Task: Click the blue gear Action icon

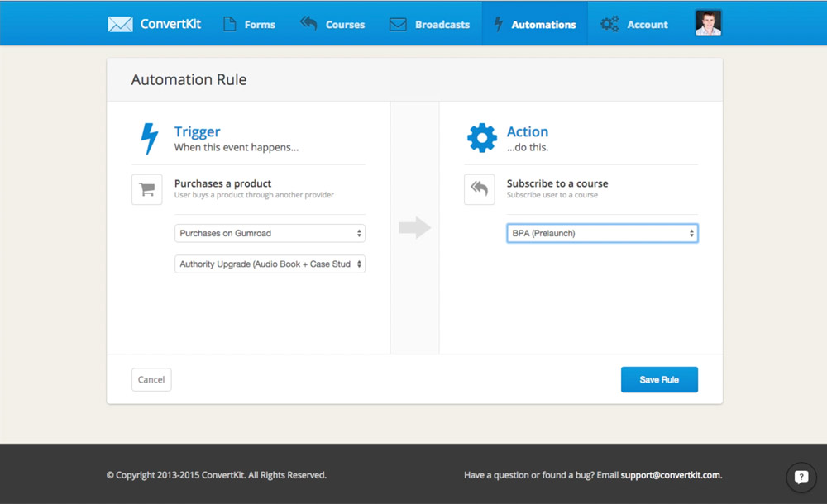Action: (x=481, y=138)
